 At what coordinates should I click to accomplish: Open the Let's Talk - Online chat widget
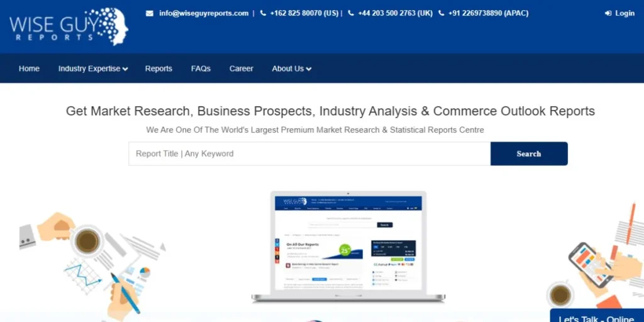click(597, 316)
